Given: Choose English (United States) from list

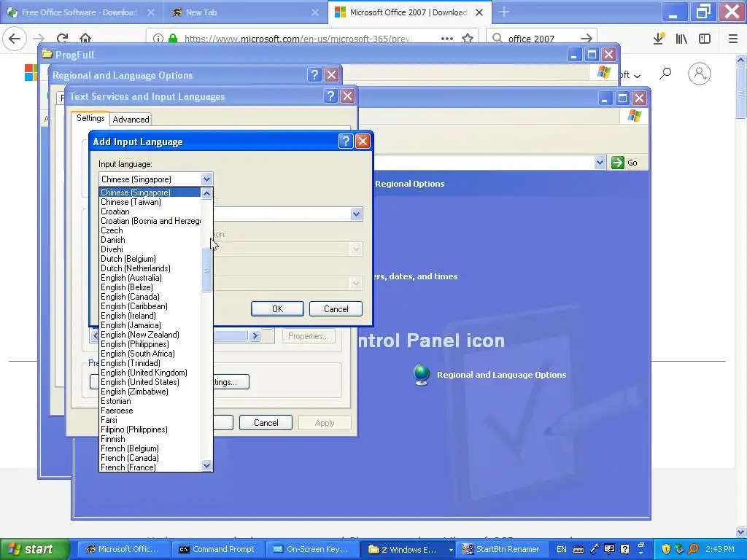Looking at the screenshot, I should 150,382.
